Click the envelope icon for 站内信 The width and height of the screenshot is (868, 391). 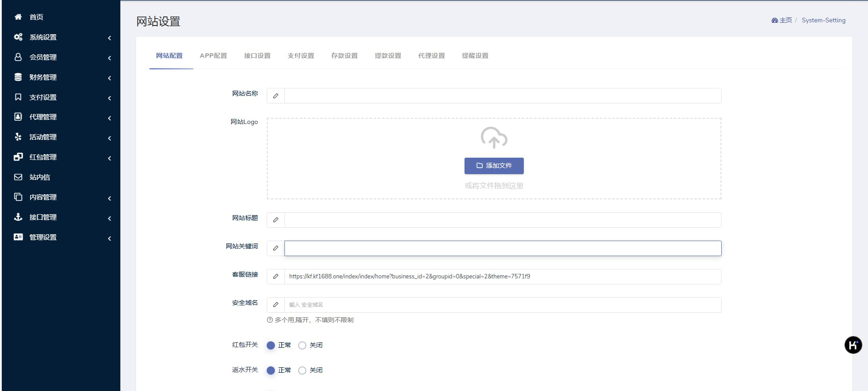pyautogui.click(x=18, y=177)
